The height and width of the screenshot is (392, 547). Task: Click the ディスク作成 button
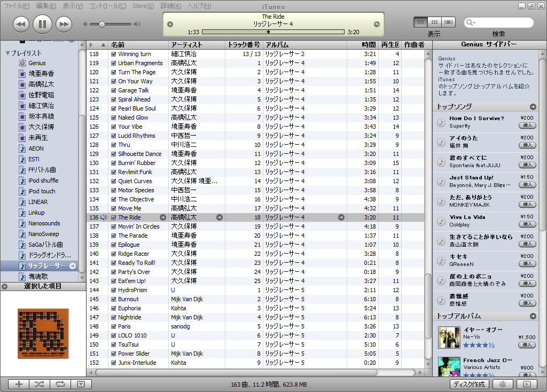click(x=469, y=384)
